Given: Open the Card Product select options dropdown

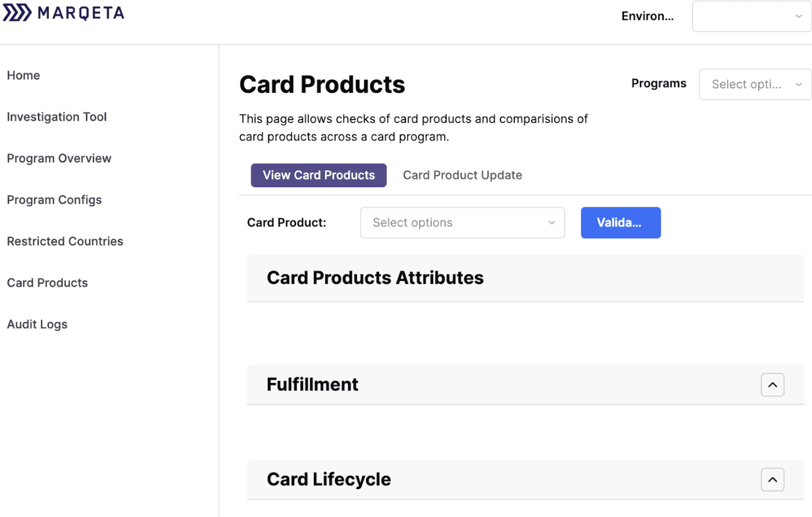Looking at the screenshot, I should click(462, 223).
